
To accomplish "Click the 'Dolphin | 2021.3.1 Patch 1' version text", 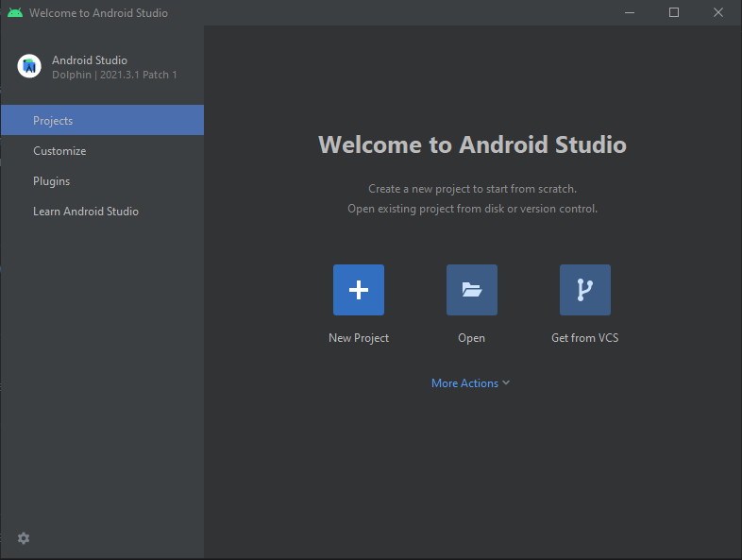I will tap(114, 75).
